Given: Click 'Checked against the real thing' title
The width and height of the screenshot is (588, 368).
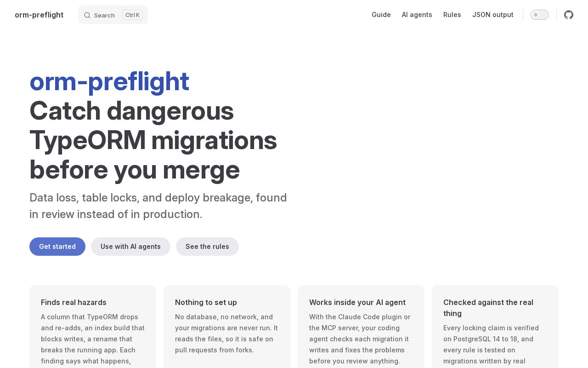Looking at the screenshot, I should [488, 308].
